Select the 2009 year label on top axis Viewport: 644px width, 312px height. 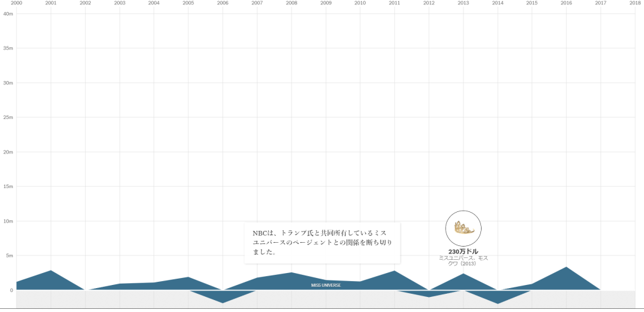coord(325,3)
